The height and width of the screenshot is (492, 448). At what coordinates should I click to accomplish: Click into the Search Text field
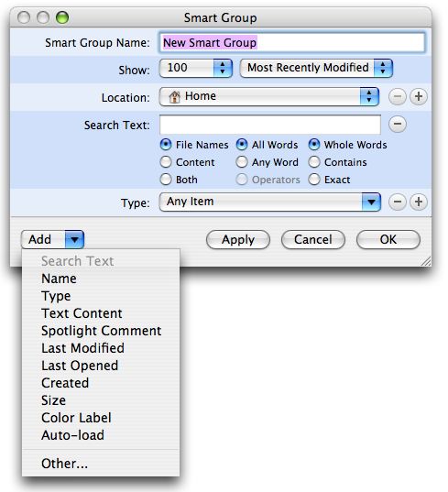coord(270,125)
